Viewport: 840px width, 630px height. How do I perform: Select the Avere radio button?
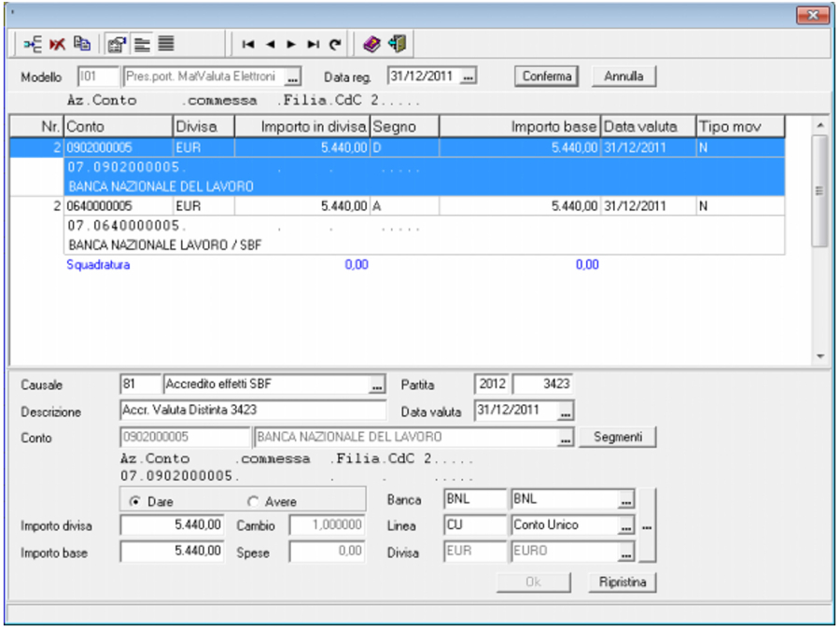tap(253, 501)
